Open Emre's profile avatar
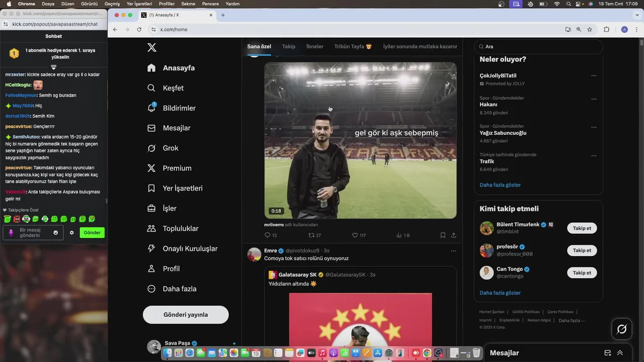Viewport: 644px width, 362px height. click(254, 254)
